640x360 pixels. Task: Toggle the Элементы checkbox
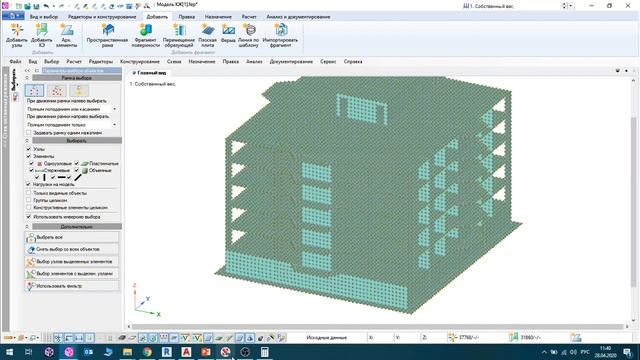[x=29, y=156]
